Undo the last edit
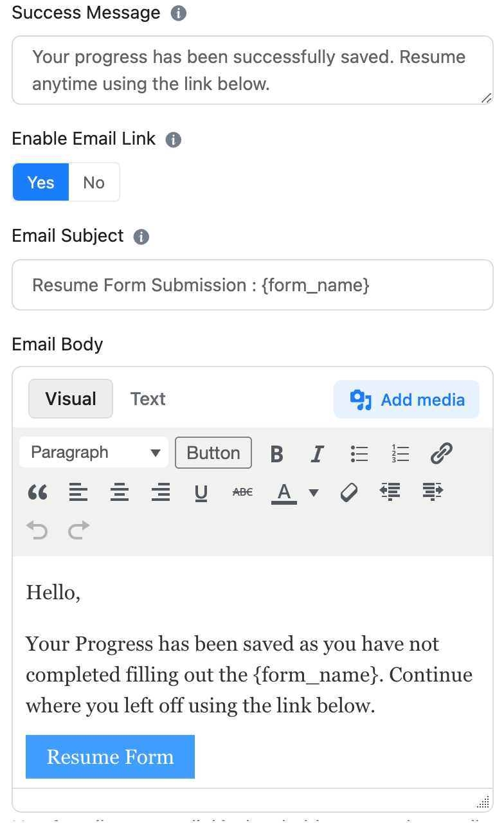Screen dimensions: 504x823 [x=37, y=530]
